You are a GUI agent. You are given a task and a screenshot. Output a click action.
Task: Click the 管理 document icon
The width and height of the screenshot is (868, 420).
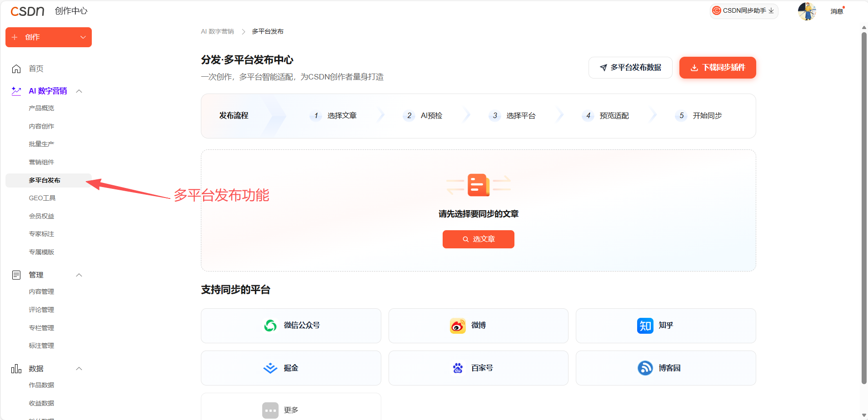coord(16,275)
